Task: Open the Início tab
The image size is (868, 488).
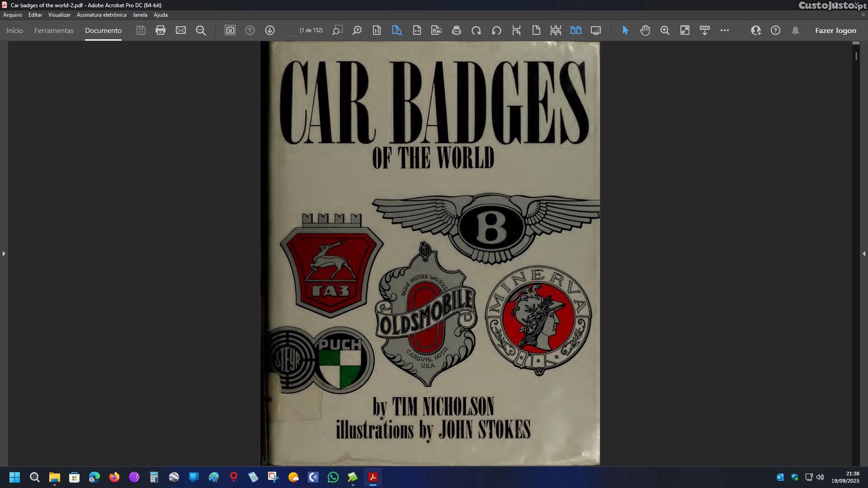Action: click(14, 31)
